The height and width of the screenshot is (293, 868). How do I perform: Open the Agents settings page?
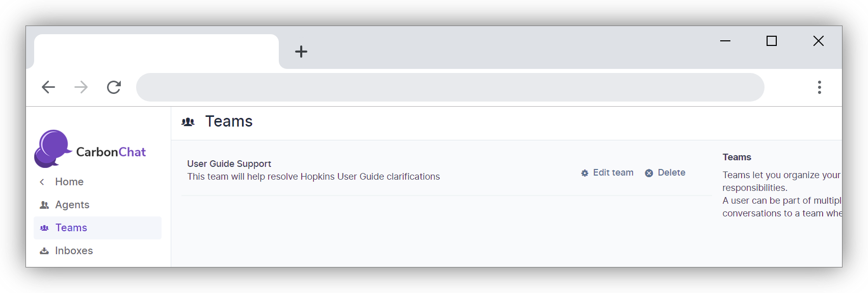pos(72,205)
